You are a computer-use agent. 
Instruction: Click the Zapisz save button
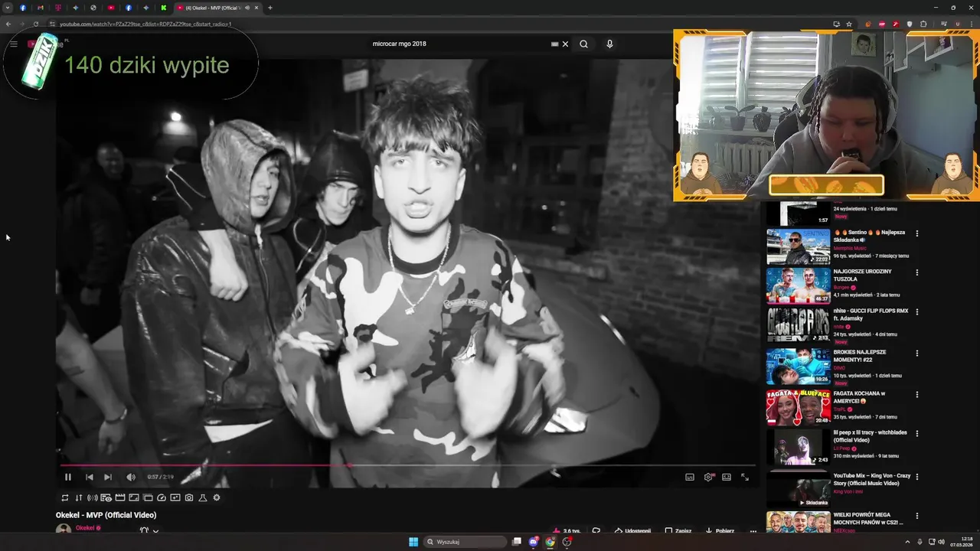678,530
